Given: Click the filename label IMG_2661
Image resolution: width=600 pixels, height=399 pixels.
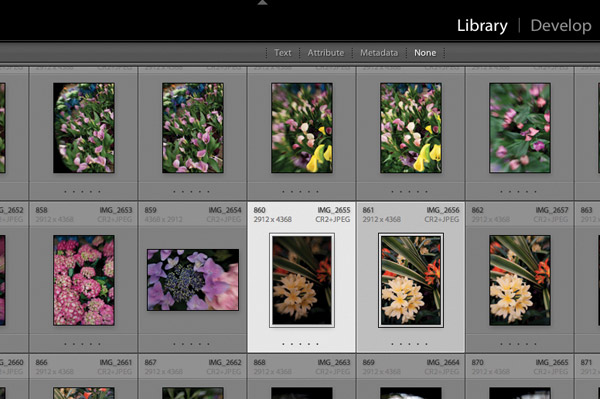Looking at the screenshot, I should click(x=116, y=362).
